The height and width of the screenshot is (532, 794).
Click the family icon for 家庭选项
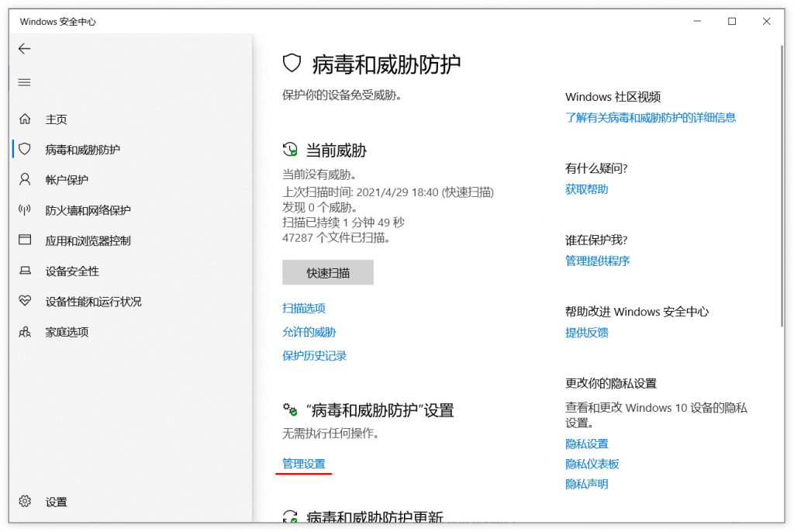pyautogui.click(x=25, y=332)
